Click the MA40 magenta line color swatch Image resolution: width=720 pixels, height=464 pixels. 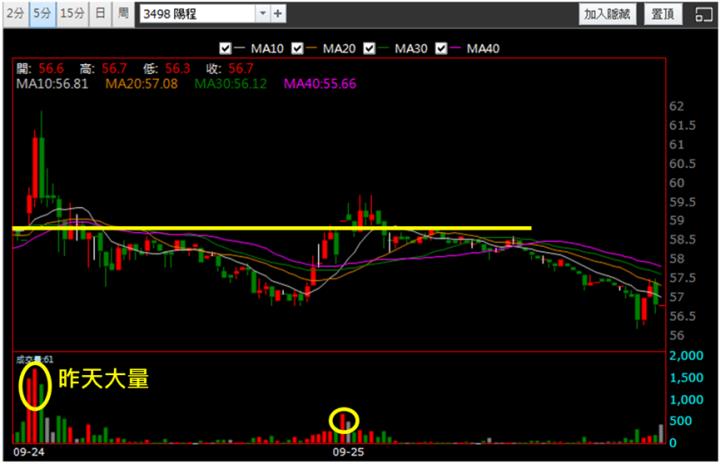click(x=458, y=48)
